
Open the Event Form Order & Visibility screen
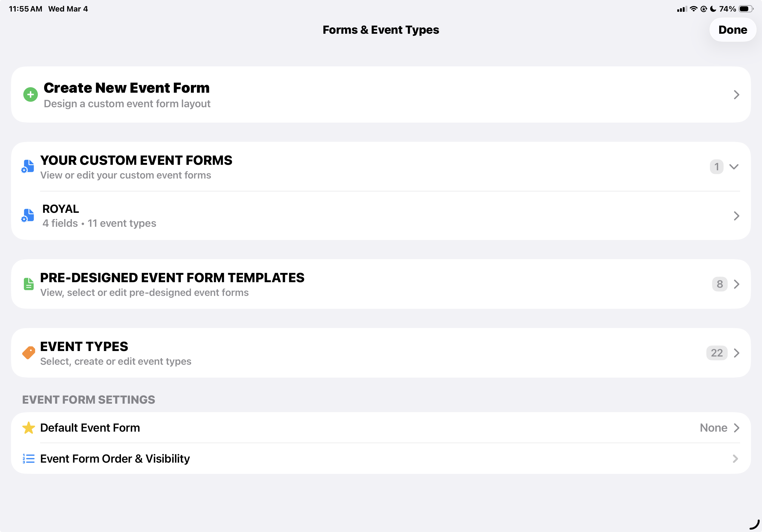(381, 459)
